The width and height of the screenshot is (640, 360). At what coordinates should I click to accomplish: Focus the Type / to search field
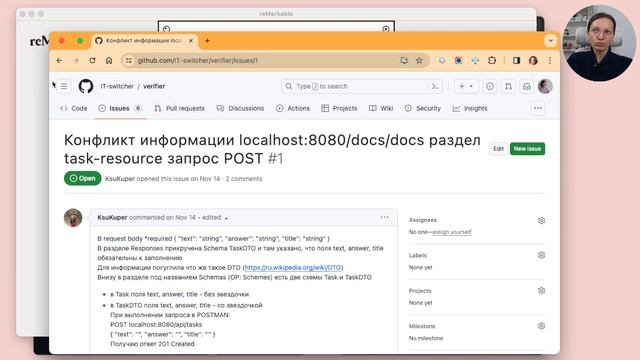pos(362,86)
